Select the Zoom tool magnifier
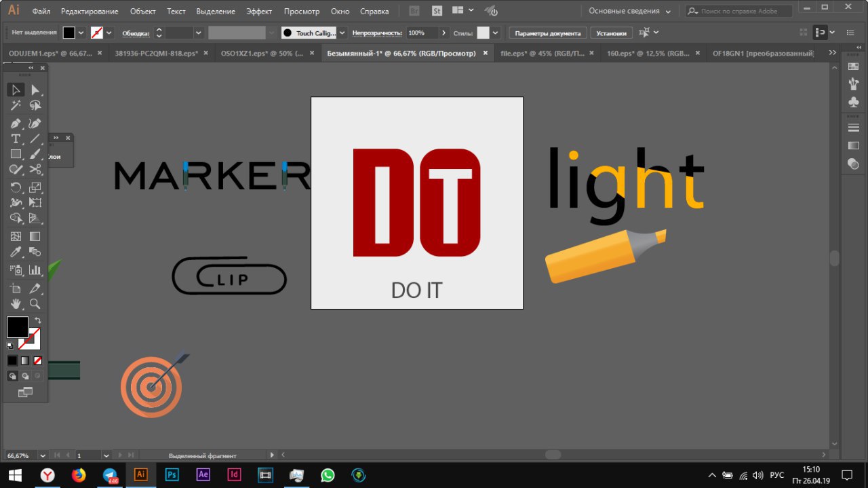868x488 pixels. (x=35, y=303)
